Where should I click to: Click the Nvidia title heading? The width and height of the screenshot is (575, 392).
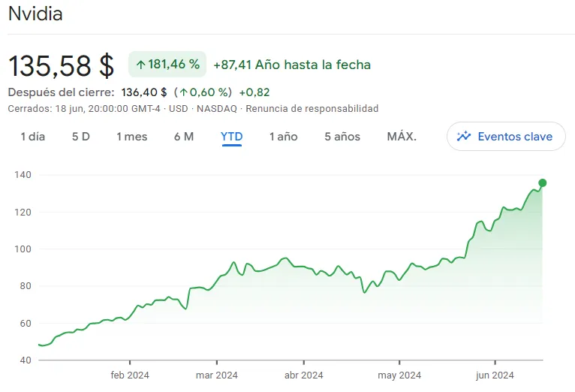click(35, 14)
